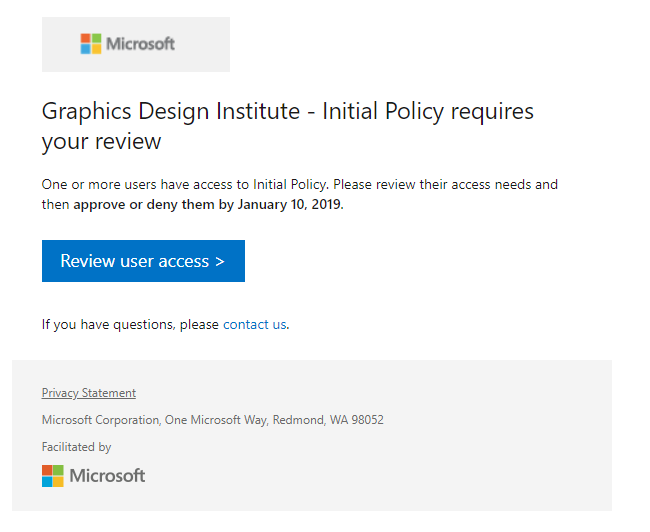650x532 pixels.
Task: Click the Microsoft Corporation address line
Action: [150, 420]
